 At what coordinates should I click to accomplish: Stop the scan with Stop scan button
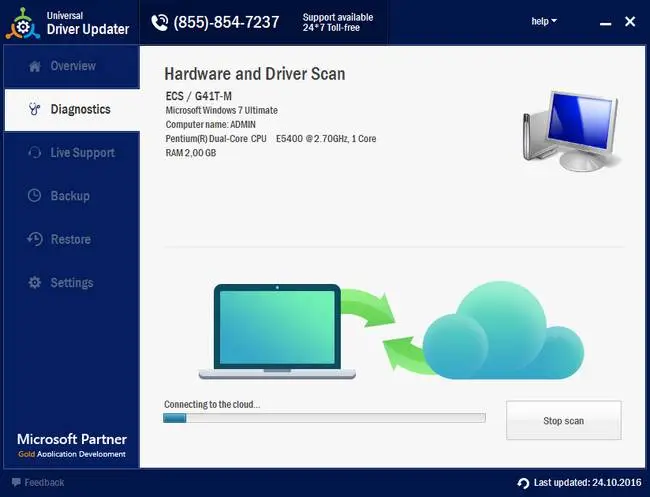point(563,420)
